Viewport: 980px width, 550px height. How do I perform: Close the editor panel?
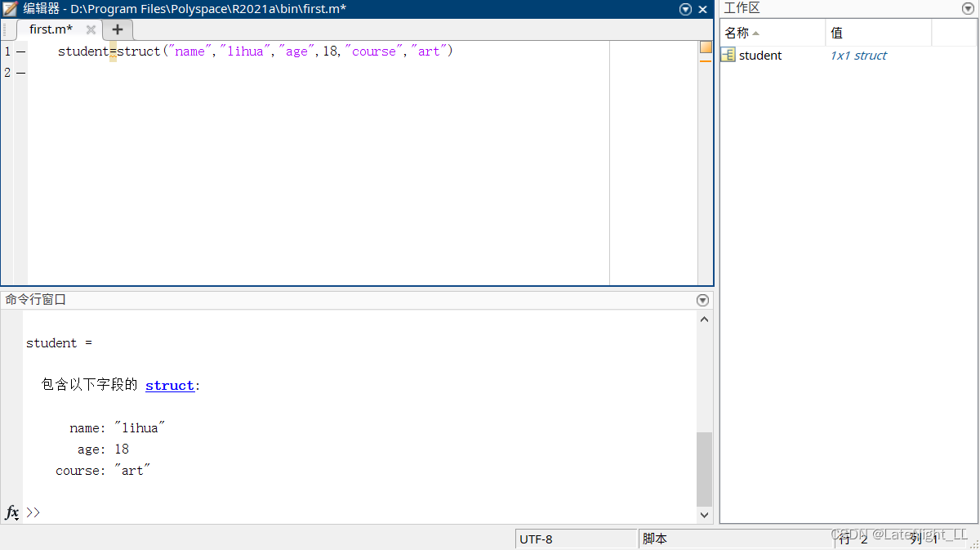click(x=703, y=10)
